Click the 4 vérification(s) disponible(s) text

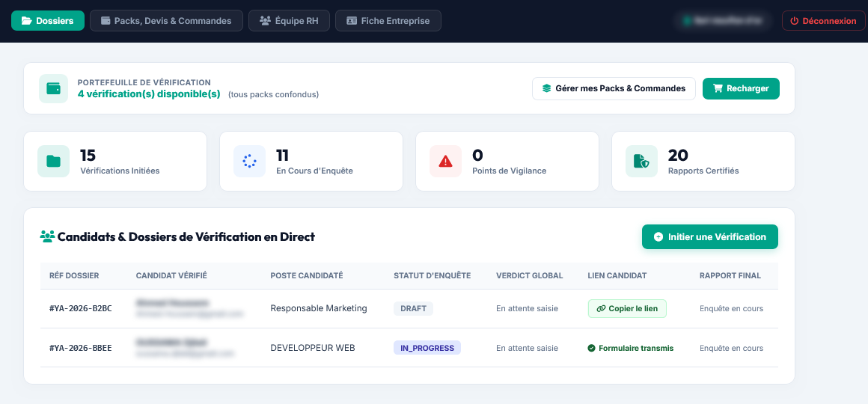pos(149,94)
